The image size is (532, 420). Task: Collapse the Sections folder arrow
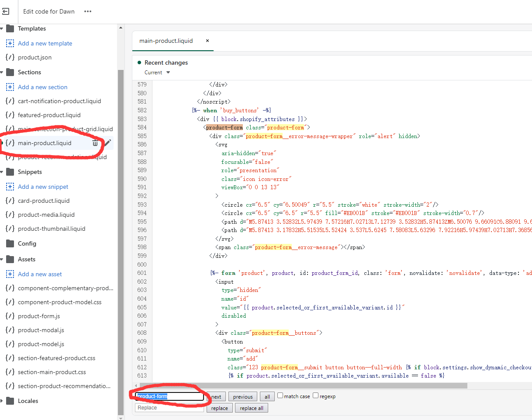coord(2,72)
